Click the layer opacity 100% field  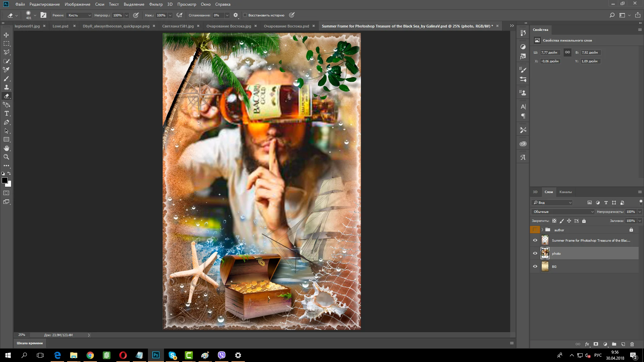click(630, 212)
